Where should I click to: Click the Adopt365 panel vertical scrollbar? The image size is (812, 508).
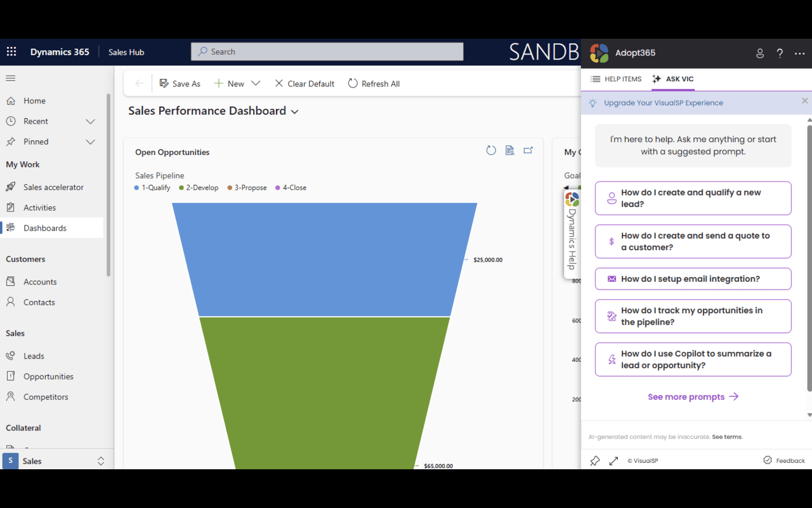pos(809,257)
